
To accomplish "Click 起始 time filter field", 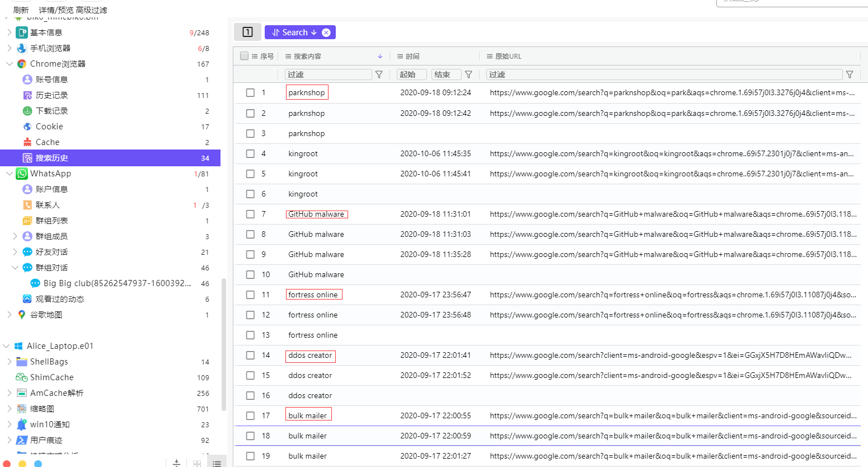I will (412, 74).
